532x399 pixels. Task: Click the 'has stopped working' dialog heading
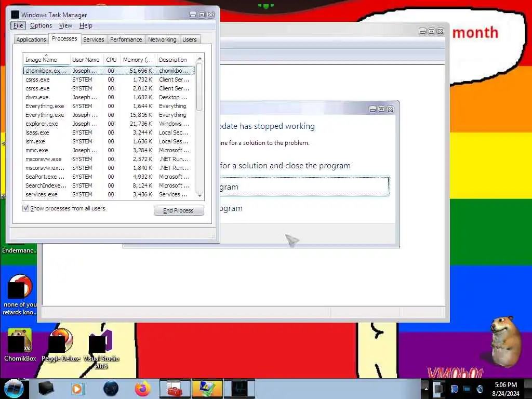click(268, 126)
